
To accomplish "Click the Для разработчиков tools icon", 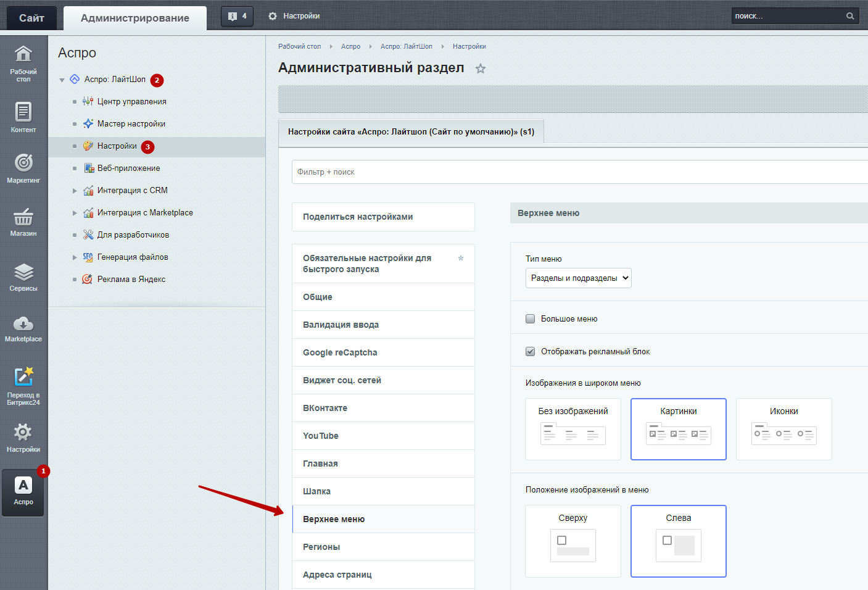I will (x=88, y=235).
